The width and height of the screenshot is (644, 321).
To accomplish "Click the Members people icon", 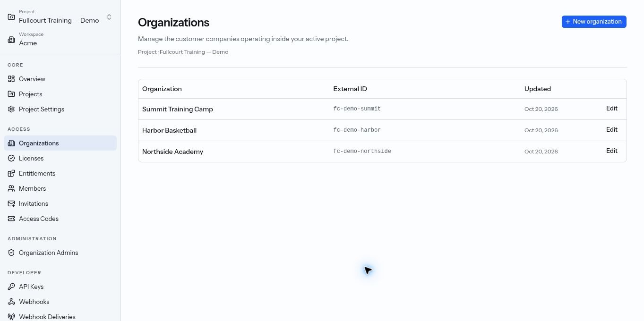I will 11,188.
